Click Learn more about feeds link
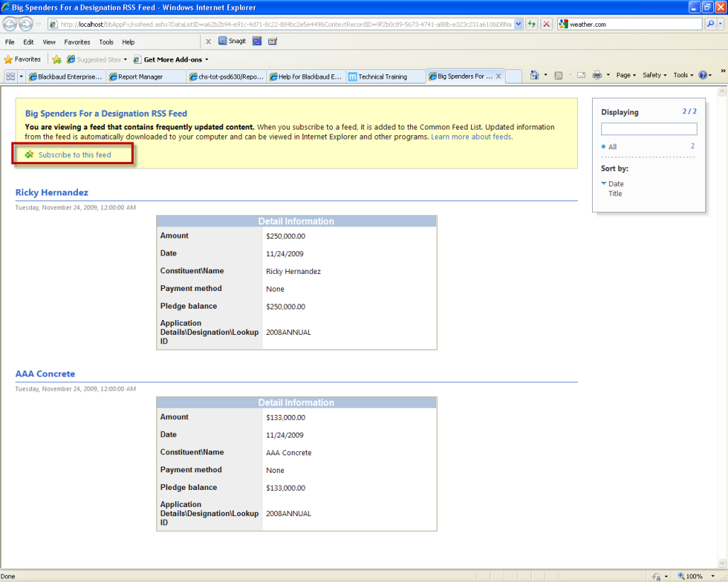The height and width of the screenshot is (582, 728). [472, 137]
